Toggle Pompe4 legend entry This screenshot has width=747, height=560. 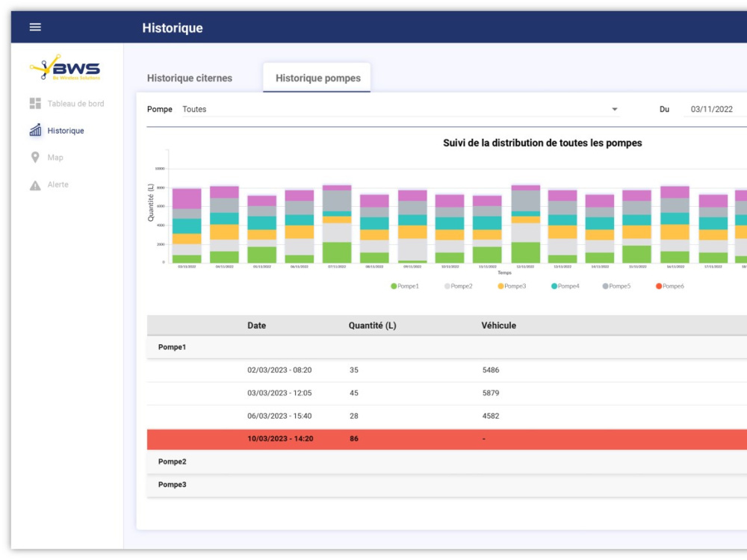coord(565,286)
